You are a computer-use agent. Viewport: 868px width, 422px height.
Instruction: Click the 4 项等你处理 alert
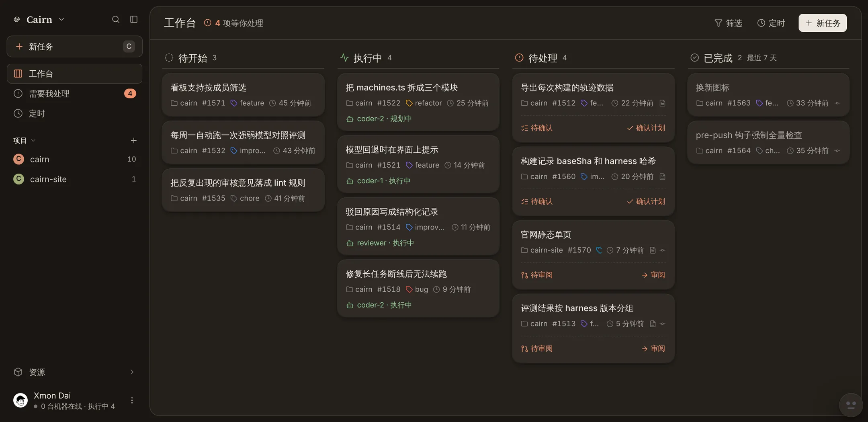click(x=233, y=23)
